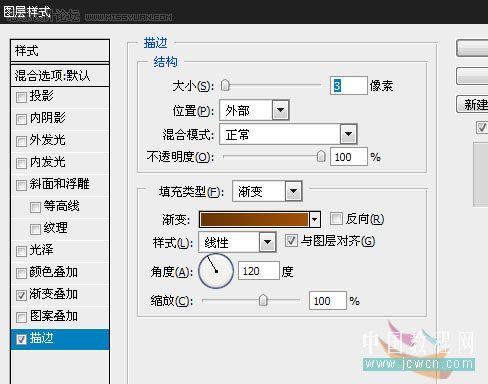Tick the 内发光 inner glow checkbox
The image size is (488, 384).
click(x=21, y=163)
